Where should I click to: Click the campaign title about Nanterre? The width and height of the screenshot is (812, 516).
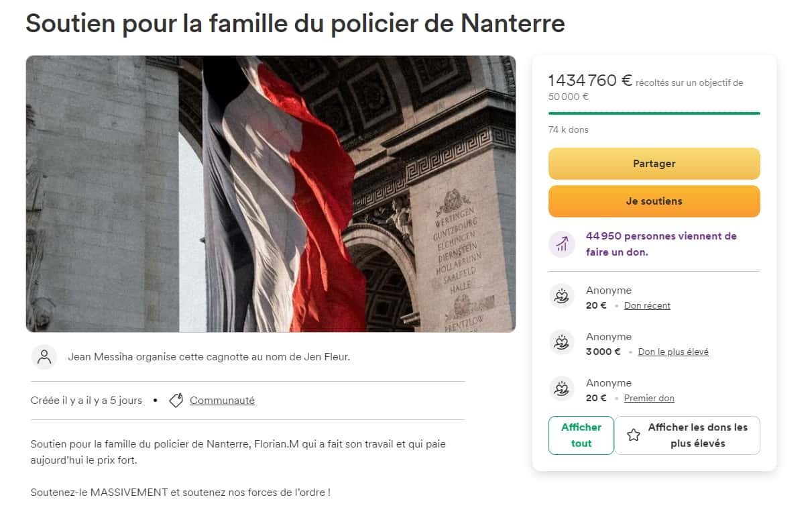295,23
